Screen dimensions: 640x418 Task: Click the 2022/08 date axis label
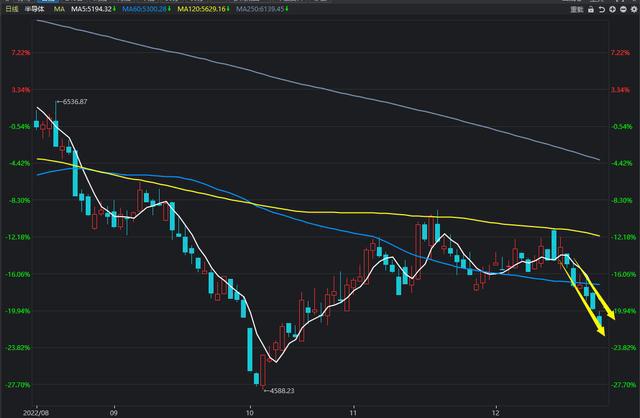(x=38, y=412)
